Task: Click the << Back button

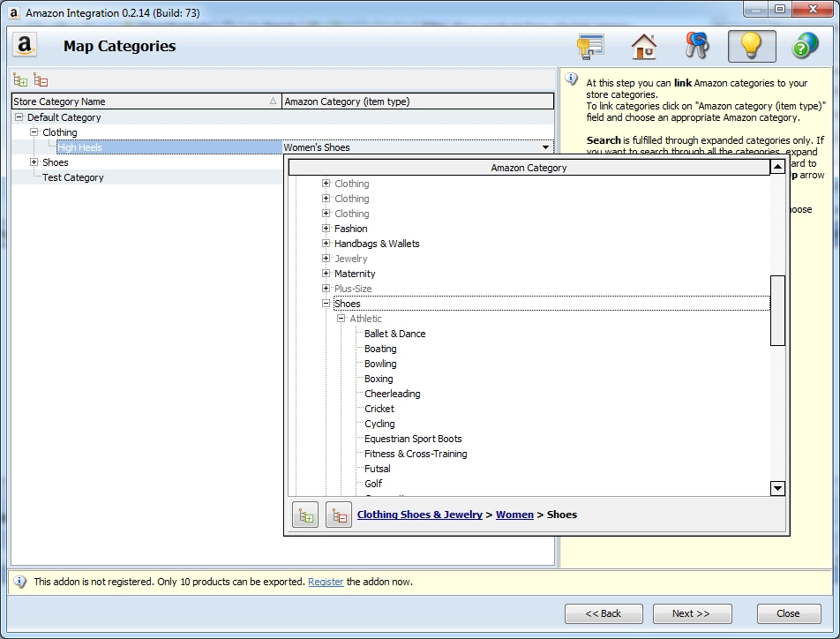Action: coord(604,613)
